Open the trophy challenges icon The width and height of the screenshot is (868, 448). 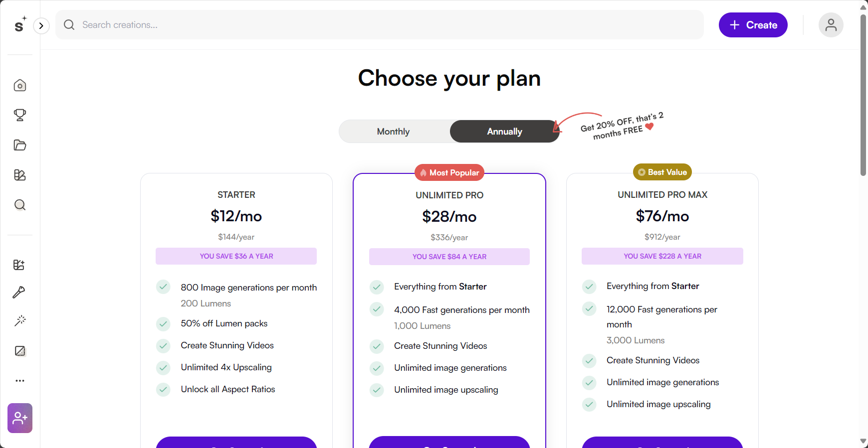pyautogui.click(x=20, y=115)
